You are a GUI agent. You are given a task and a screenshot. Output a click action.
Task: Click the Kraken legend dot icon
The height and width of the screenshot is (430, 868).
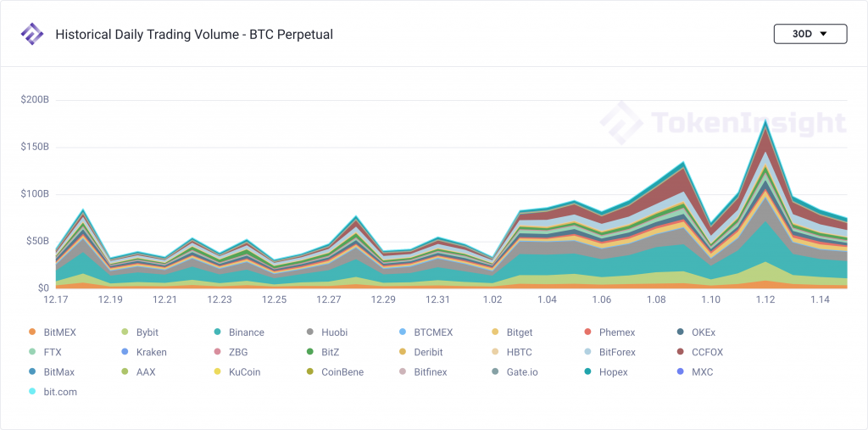tap(125, 352)
